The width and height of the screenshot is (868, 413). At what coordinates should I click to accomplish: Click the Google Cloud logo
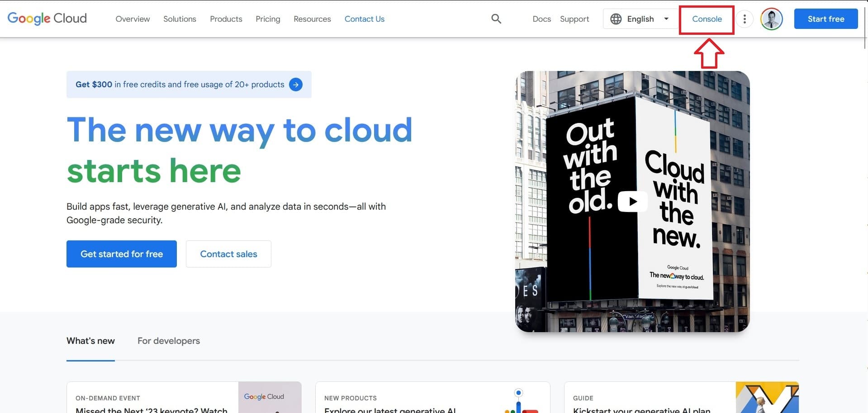pyautogui.click(x=47, y=19)
